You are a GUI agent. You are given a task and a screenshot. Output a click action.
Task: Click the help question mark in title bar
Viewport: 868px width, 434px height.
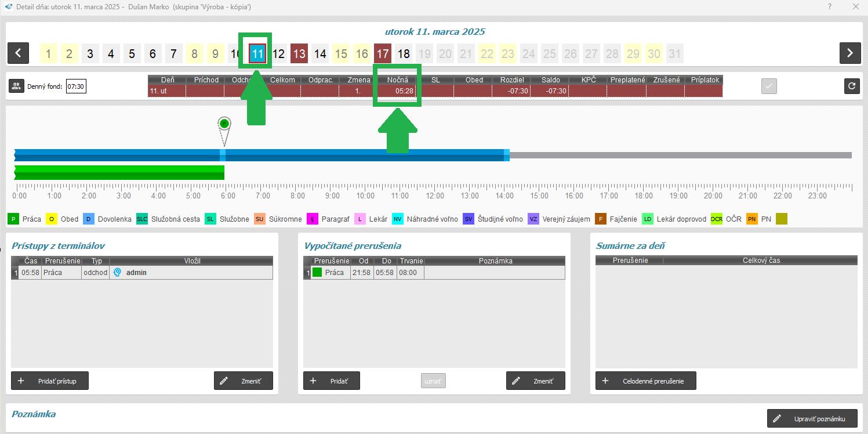click(x=830, y=7)
